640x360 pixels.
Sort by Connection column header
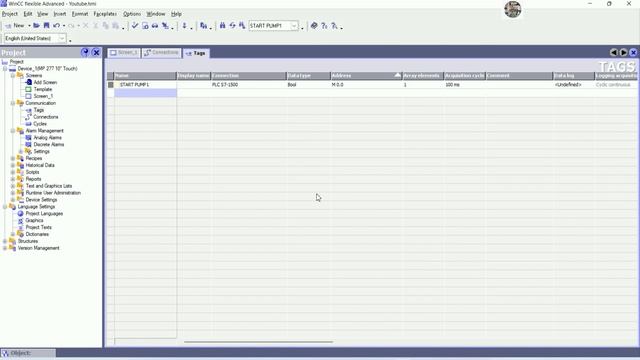[x=249, y=76]
